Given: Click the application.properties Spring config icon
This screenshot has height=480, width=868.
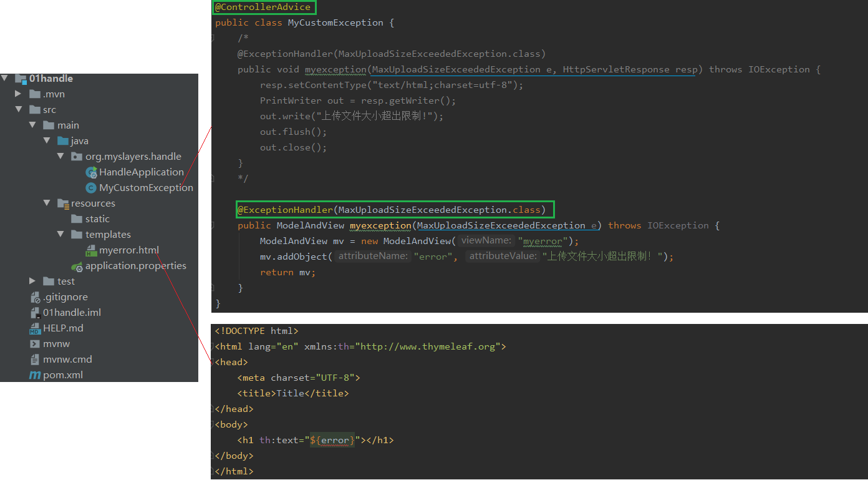Looking at the screenshot, I should coord(77,267).
